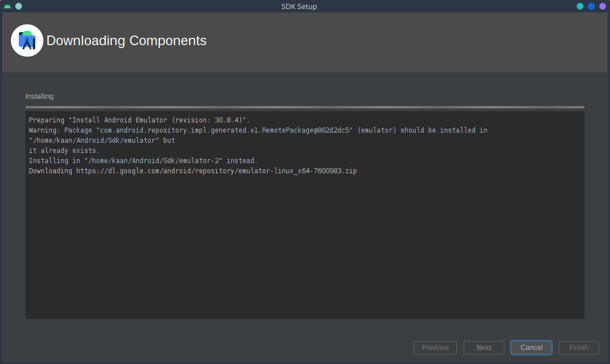Click the disabled Finish button
The height and width of the screenshot is (364, 610).
[x=579, y=348]
